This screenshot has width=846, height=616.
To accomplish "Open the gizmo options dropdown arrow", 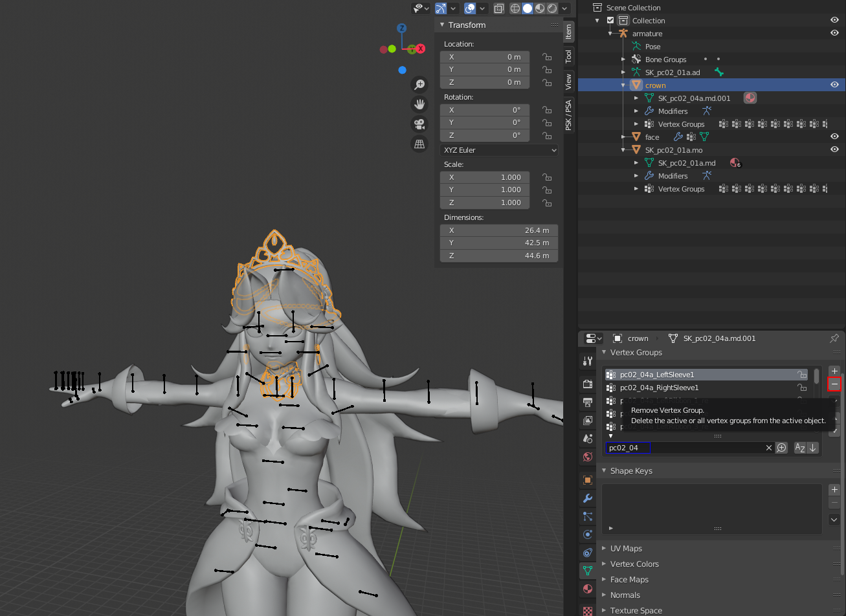I will coord(453,8).
